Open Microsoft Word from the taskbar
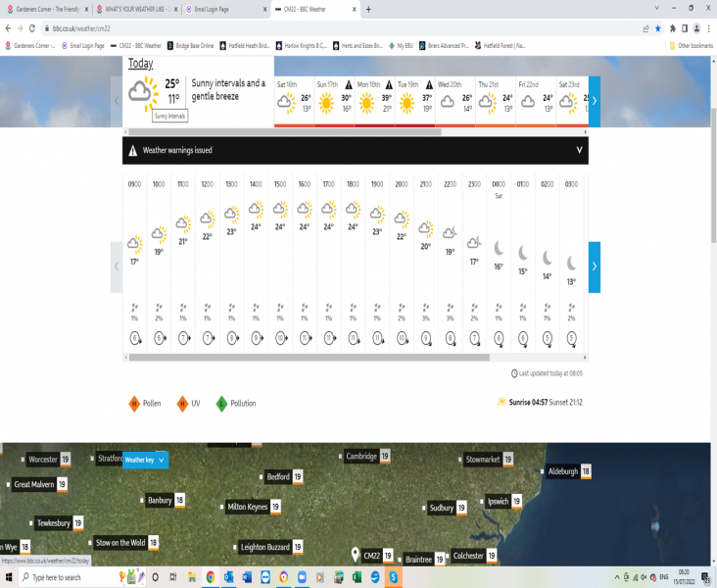The width and height of the screenshot is (717, 588). [247, 577]
